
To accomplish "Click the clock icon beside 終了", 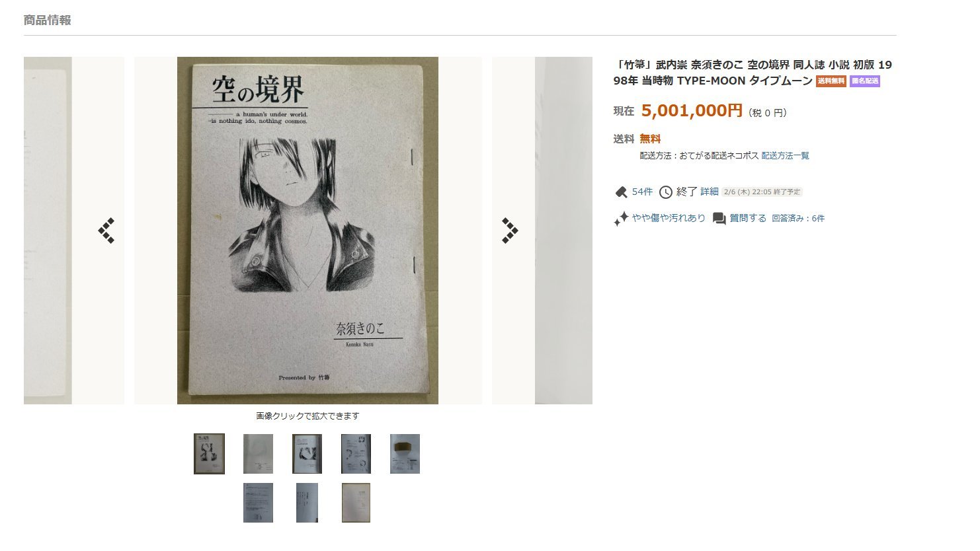I will 666,192.
